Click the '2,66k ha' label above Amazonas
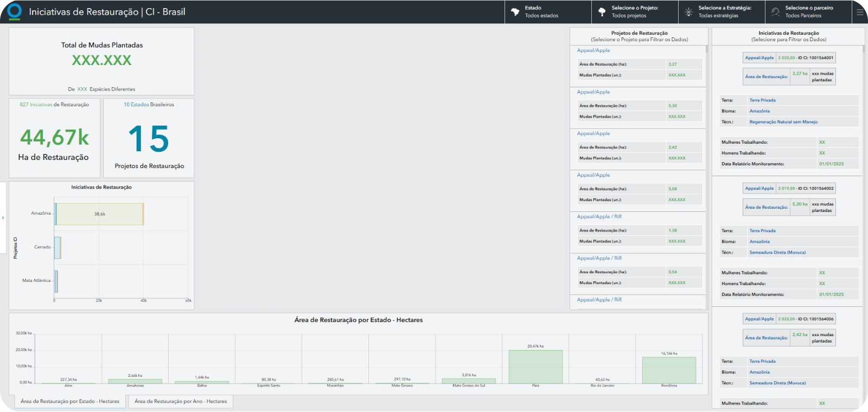Image resolution: width=868 pixels, height=412 pixels. [x=135, y=376]
